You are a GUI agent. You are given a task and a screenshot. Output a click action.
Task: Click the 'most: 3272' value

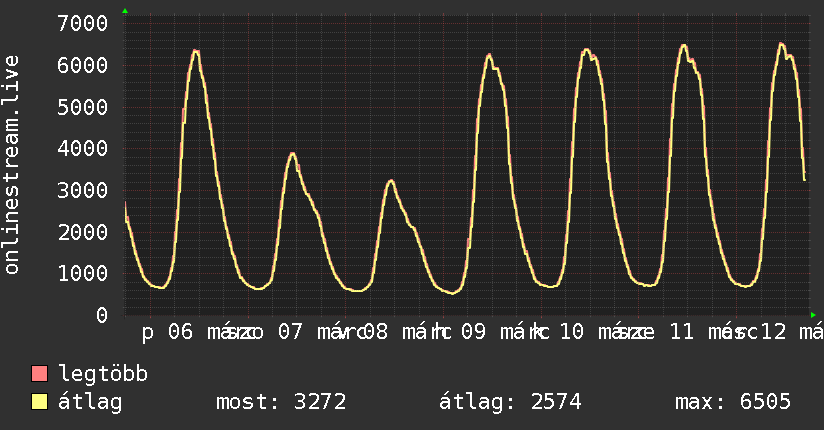coord(281,402)
